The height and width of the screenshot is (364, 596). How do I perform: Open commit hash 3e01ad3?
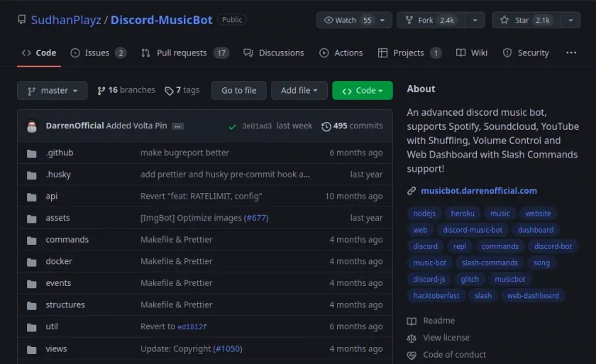[x=257, y=126]
